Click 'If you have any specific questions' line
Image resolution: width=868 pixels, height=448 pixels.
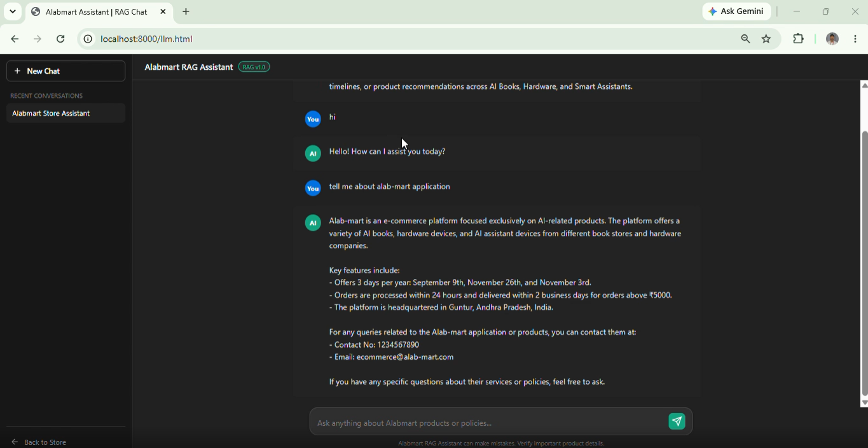pos(467,382)
